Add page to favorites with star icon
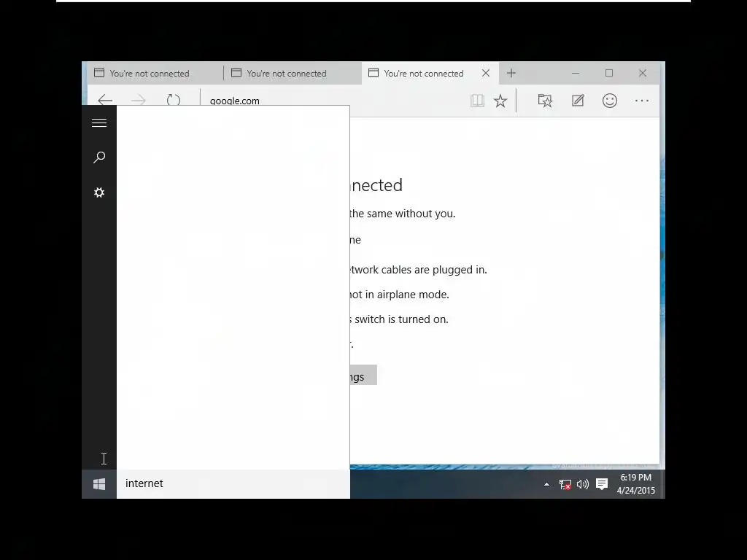 click(x=500, y=101)
